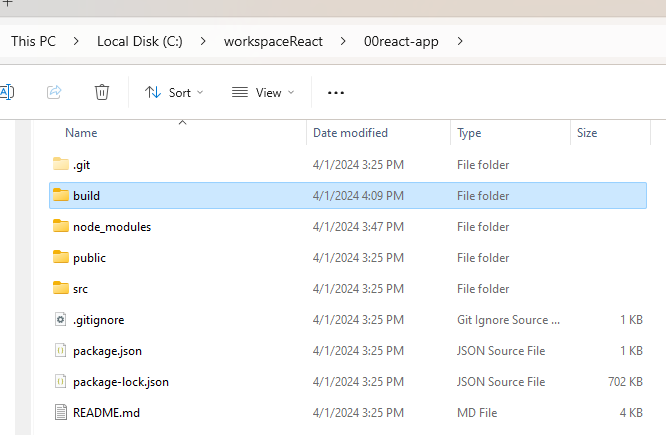
Task: Sort by the Type column header
Action: pos(469,133)
